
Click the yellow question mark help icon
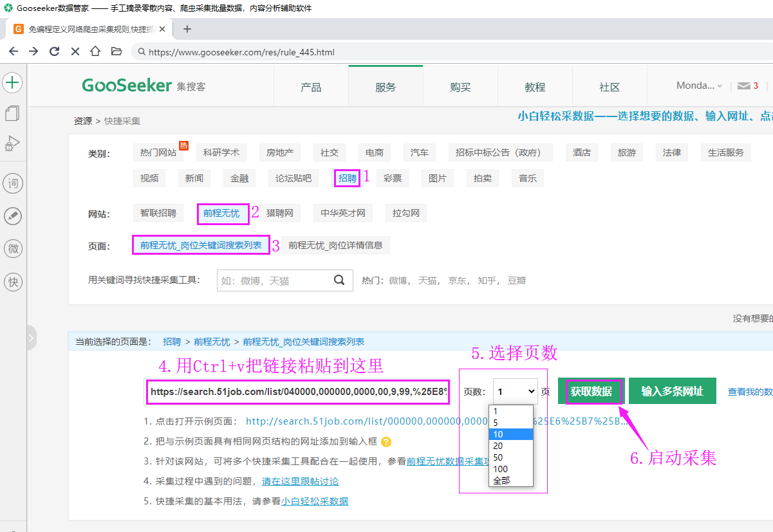tap(386, 442)
